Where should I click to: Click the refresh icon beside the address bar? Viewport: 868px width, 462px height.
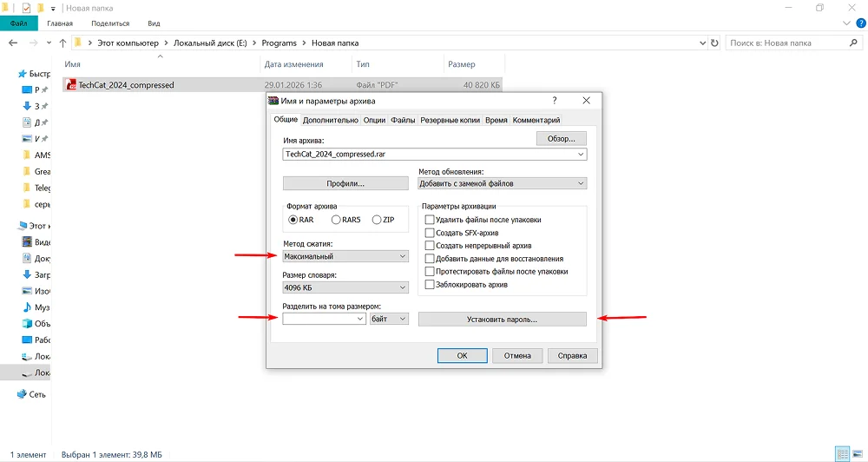tap(713, 43)
